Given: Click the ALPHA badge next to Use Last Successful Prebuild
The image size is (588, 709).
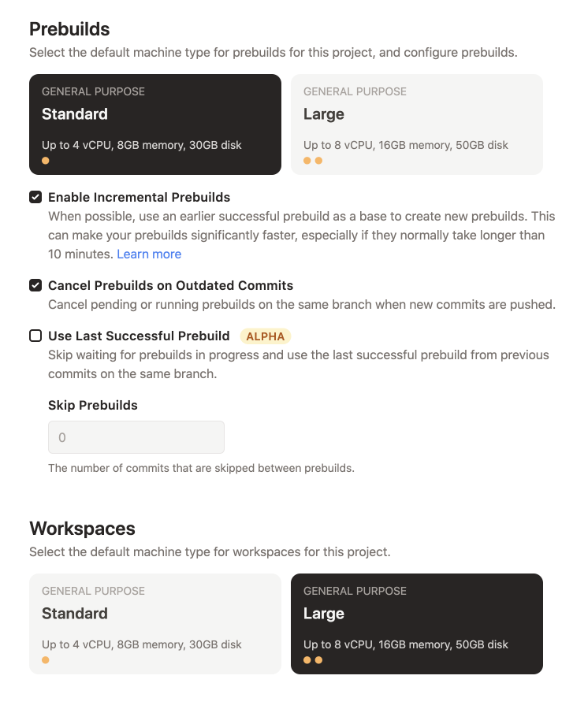Looking at the screenshot, I should [x=266, y=336].
